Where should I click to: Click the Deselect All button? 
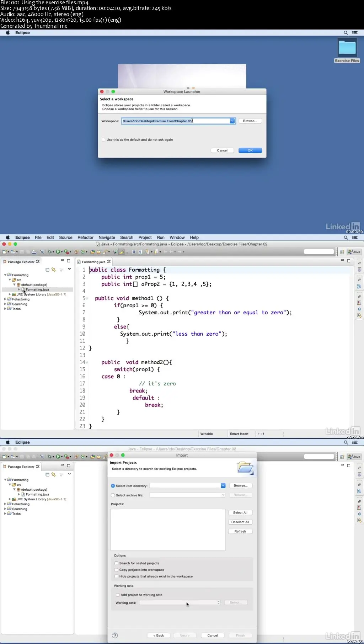[240, 522]
